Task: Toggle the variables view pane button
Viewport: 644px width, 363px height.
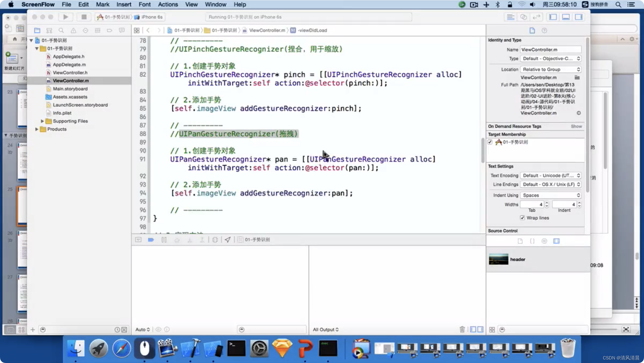Action: pos(473,329)
